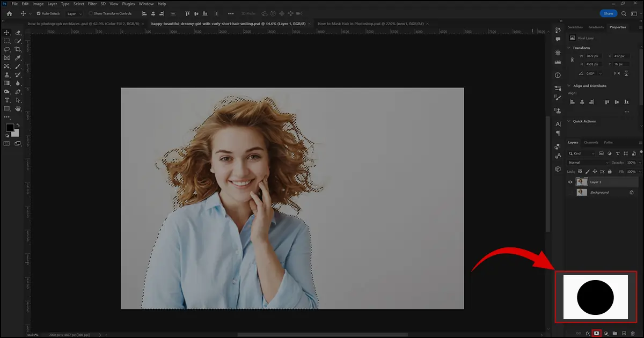Image resolution: width=644 pixels, height=338 pixels.
Task: Open the Filter menu
Action: click(92, 4)
